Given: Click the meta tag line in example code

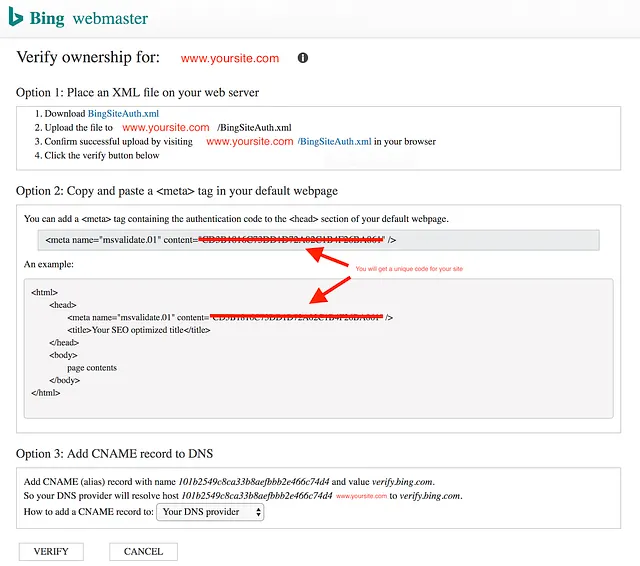Looking at the screenshot, I should pos(230,317).
